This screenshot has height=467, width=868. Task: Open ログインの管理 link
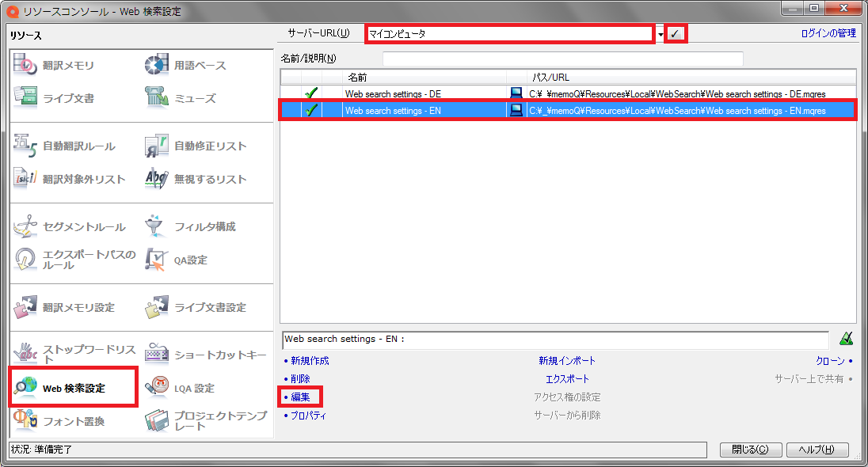point(828,33)
